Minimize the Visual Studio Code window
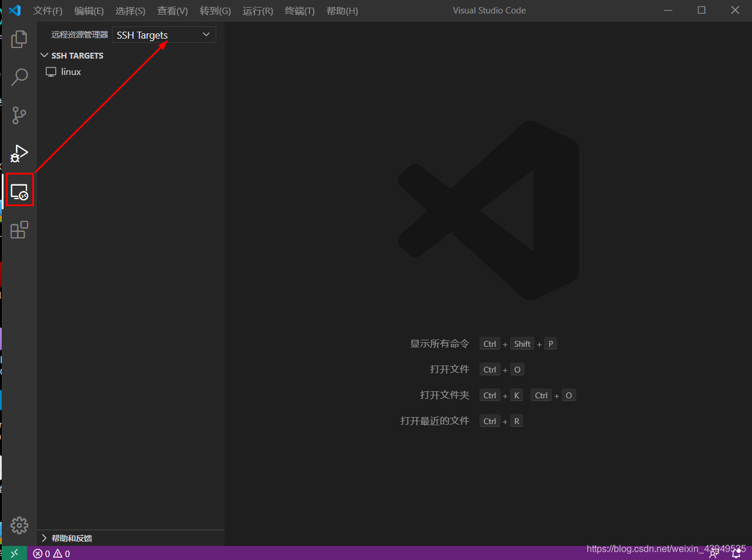 click(668, 11)
